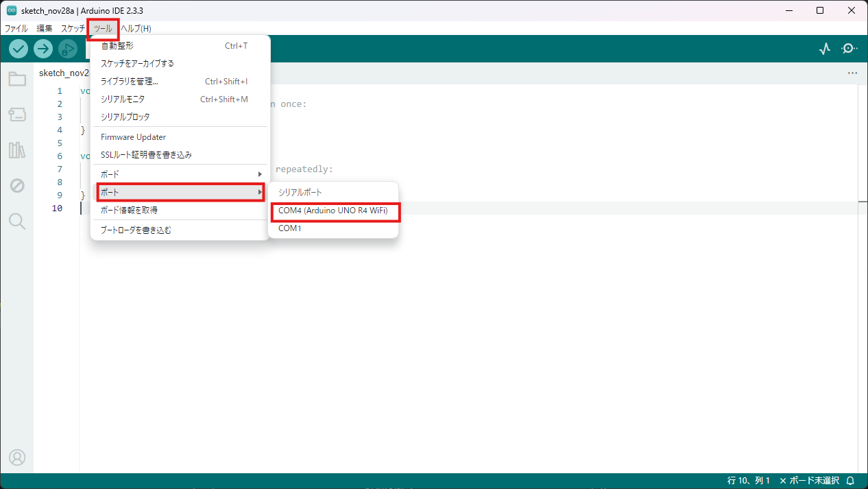Open the Debug sidebar icon
Image resolution: width=868 pixels, height=489 pixels.
(x=17, y=185)
